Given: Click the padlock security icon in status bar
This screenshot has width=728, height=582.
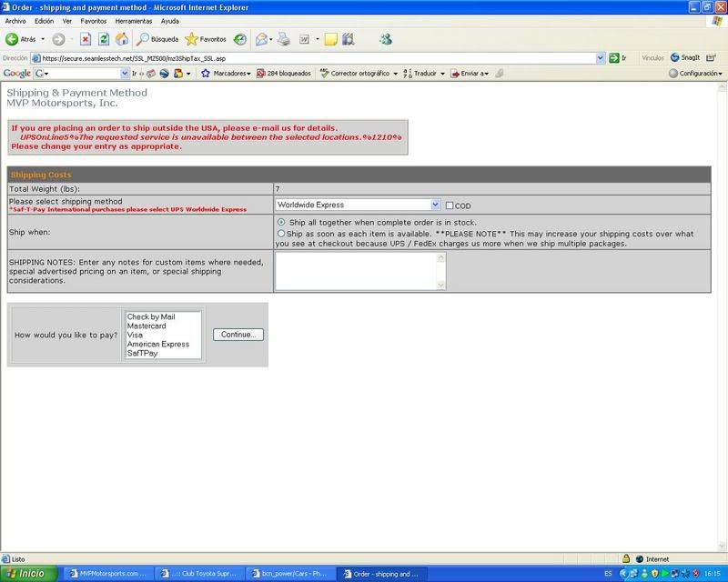Looking at the screenshot, I should coord(626,558).
